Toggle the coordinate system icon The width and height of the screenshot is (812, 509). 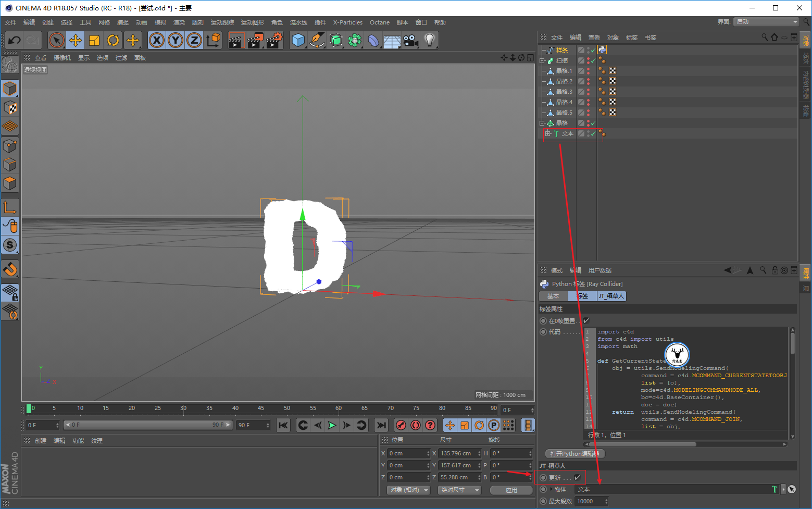click(213, 40)
